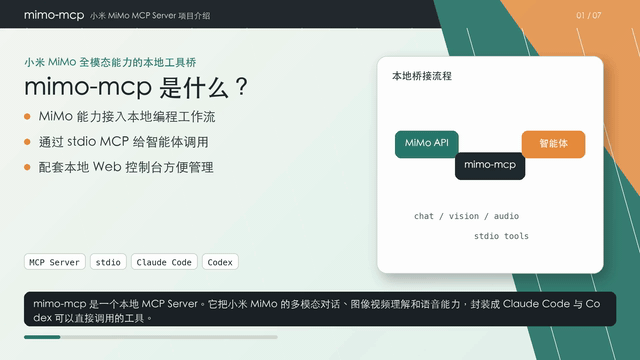Screen dimensions: 640x360
Task: Click the 01 / 07 page counter
Action: click(589, 16)
